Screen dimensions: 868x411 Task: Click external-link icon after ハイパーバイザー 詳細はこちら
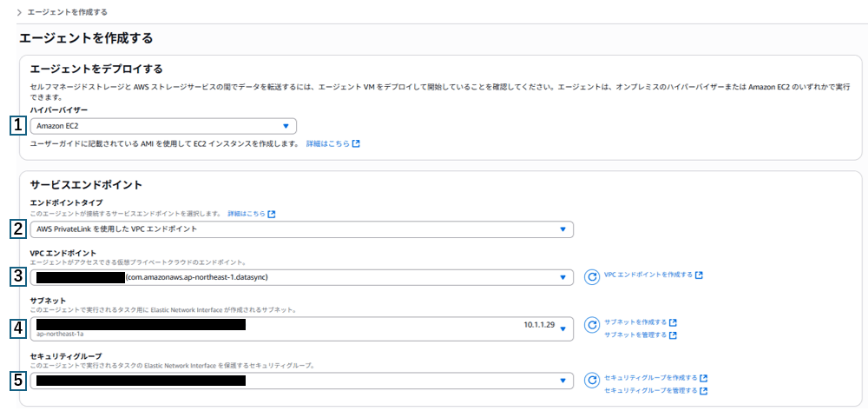[356, 143]
